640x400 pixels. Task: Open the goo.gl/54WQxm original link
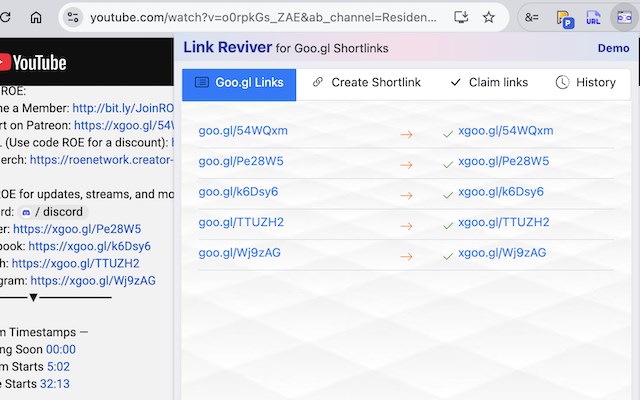[243, 131]
